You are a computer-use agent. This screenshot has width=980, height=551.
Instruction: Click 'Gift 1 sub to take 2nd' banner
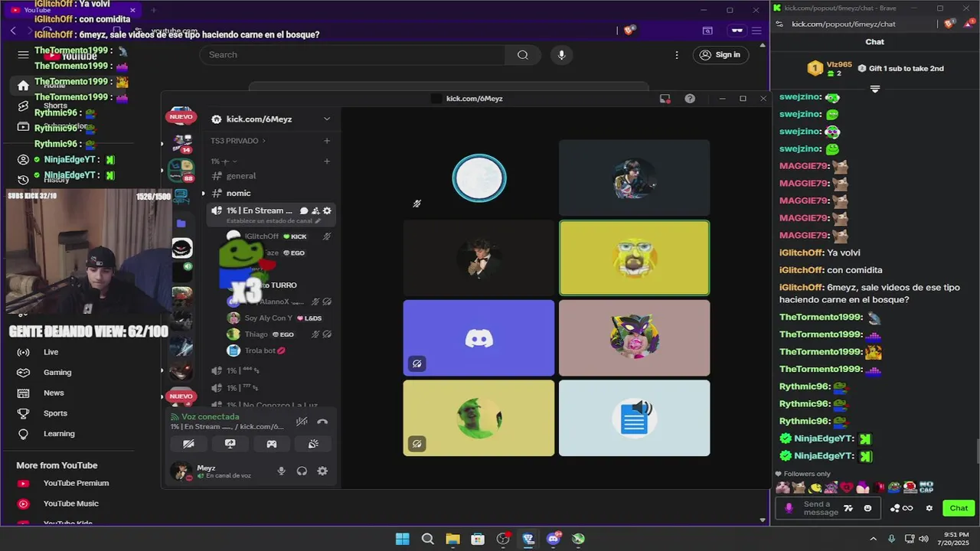[x=900, y=68]
